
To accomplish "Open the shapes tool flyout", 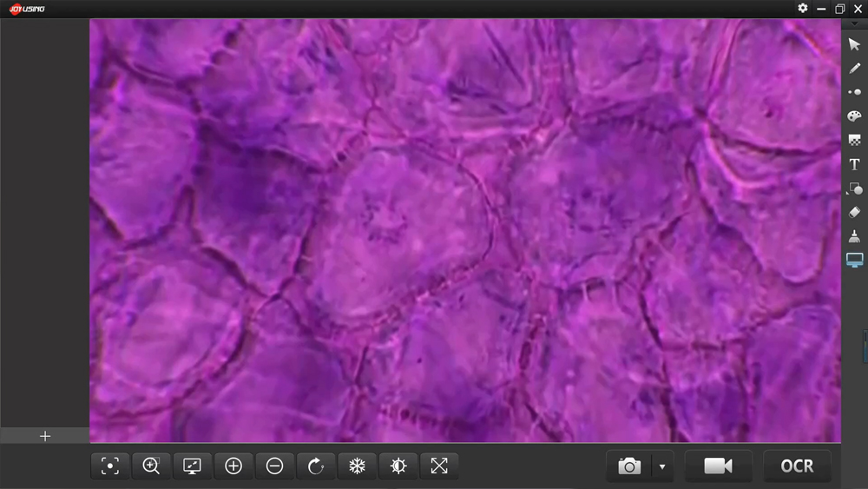I will tap(854, 188).
